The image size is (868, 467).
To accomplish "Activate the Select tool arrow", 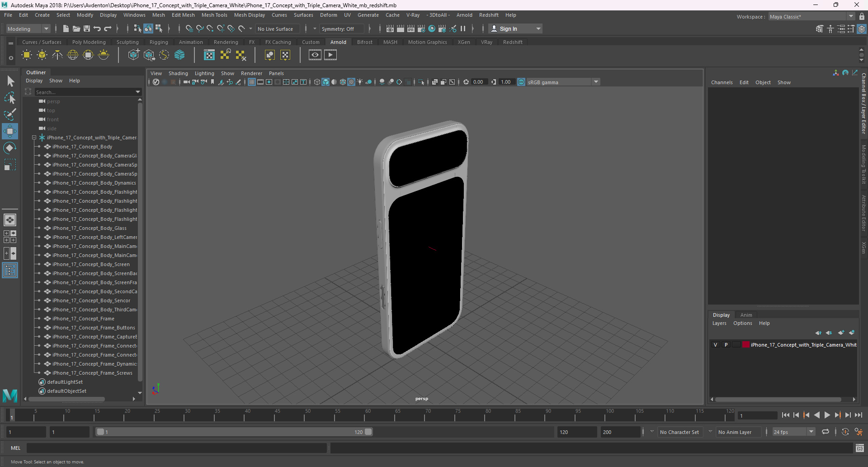I will click(x=10, y=81).
